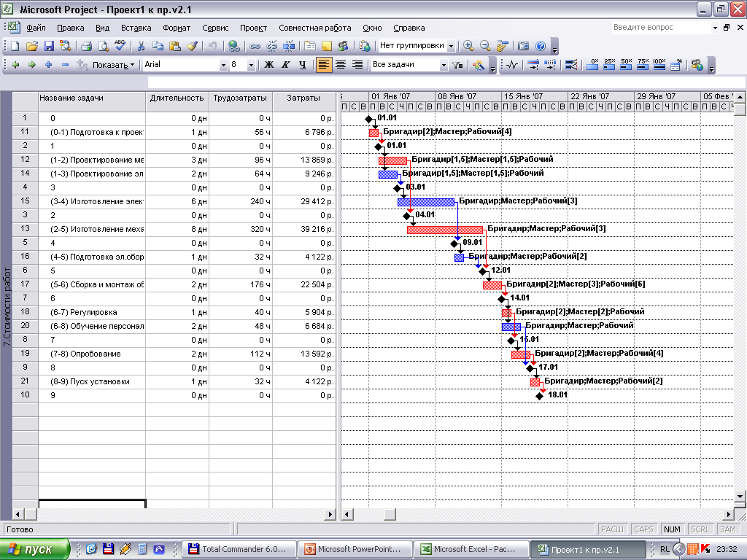
Task: Paste using the clipboard icon
Action: coord(175,46)
